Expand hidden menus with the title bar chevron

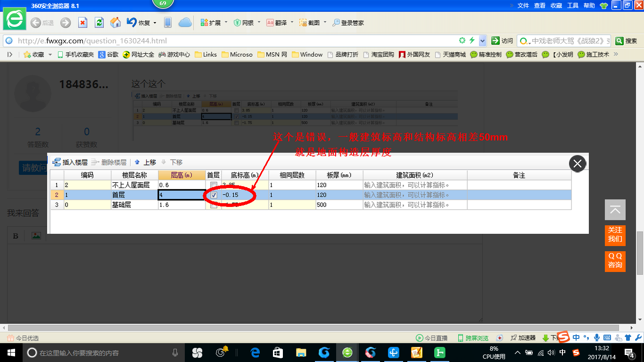click(x=512, y=6)
